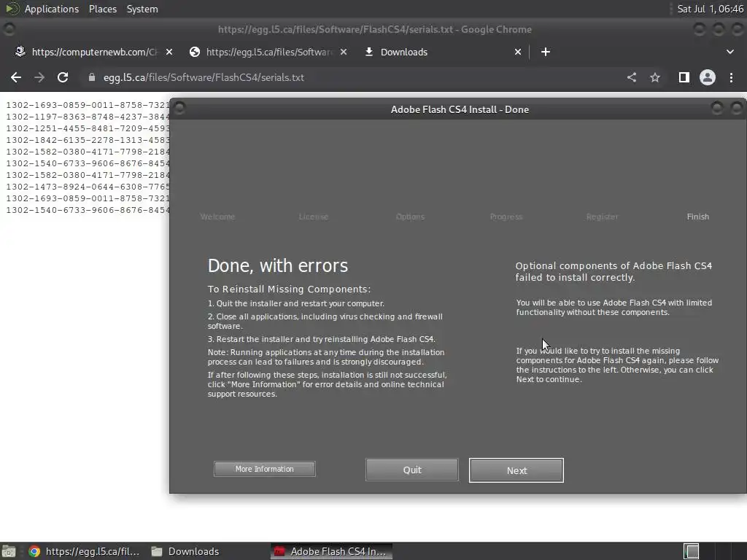Viewport: 747px width, 560px height.
Task: Click the Welcome step label
Action: pyautogui.click(x=217, y=217)
